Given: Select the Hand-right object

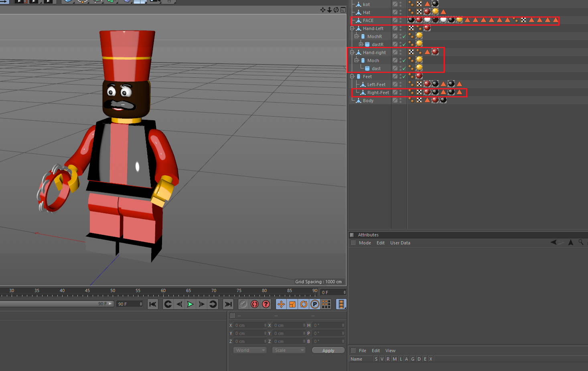Looking at the screenshot, I should click(375, 52).
